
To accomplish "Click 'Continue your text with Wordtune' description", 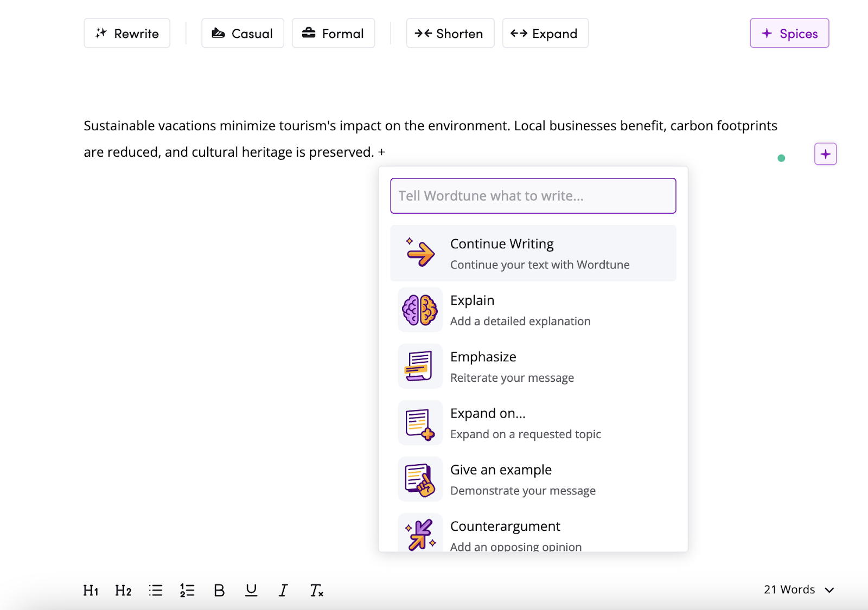I will [x=540, y=265].
